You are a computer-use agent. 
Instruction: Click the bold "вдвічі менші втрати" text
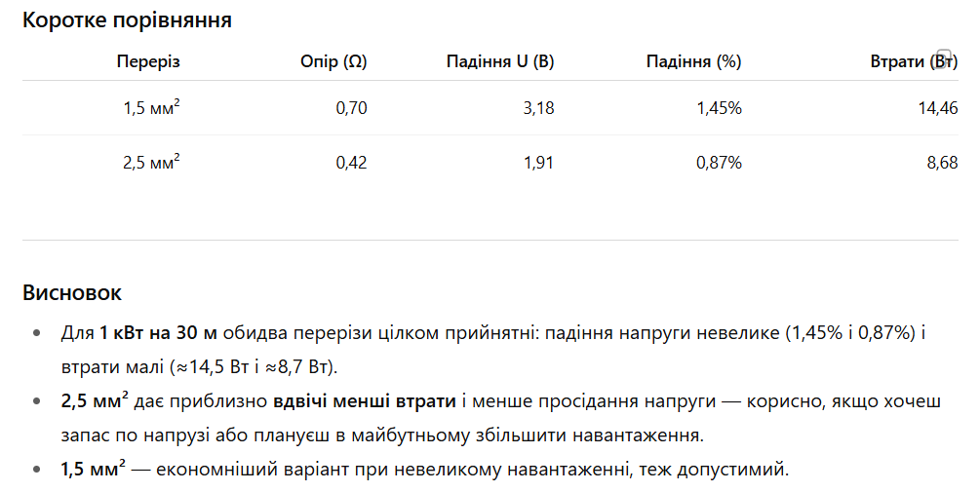click(x=365, y=400)
